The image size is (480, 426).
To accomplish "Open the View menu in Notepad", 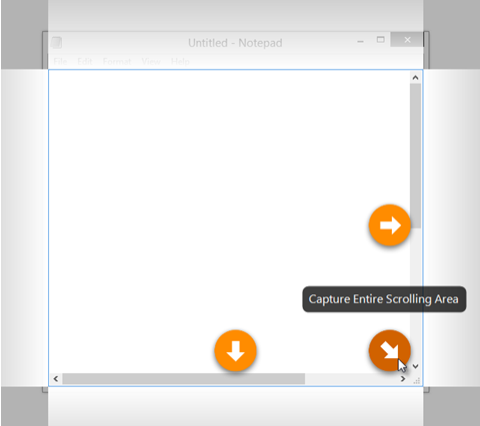I will 151,62.
